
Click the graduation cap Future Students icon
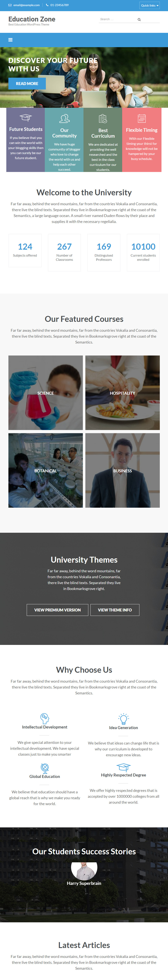click(25, 118)
